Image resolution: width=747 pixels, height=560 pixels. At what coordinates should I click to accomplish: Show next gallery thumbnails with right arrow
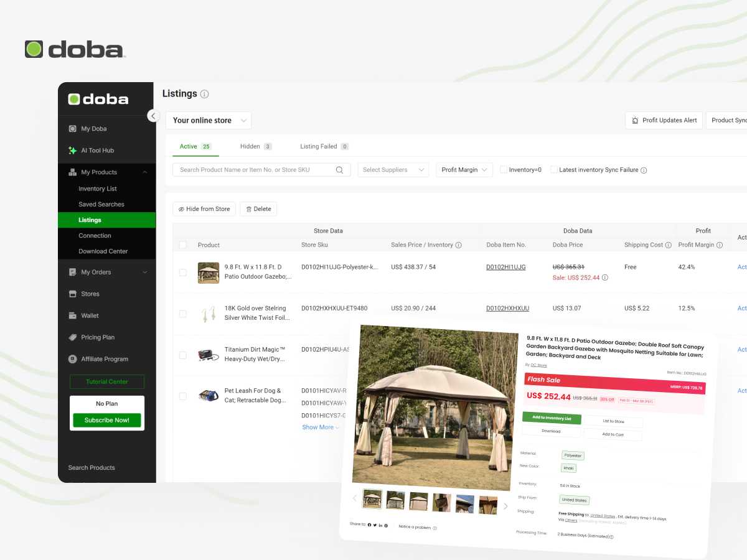(505, 506)
